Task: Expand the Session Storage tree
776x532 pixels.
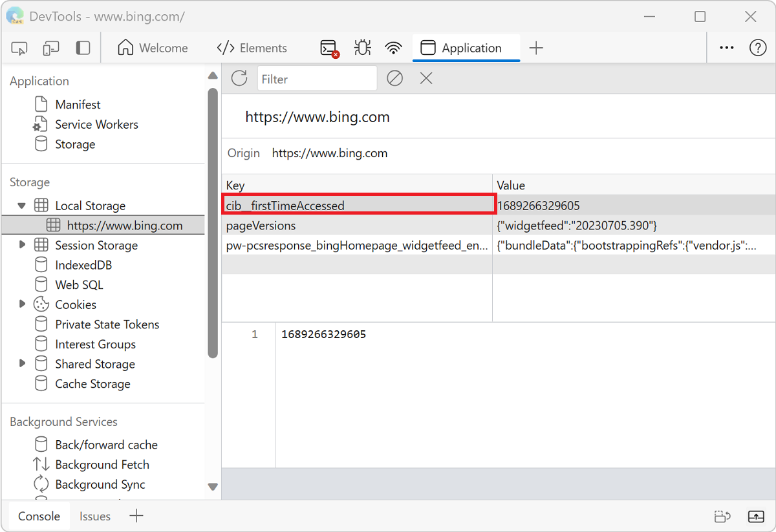Action: pyautogui.click(x=22, y=245)
